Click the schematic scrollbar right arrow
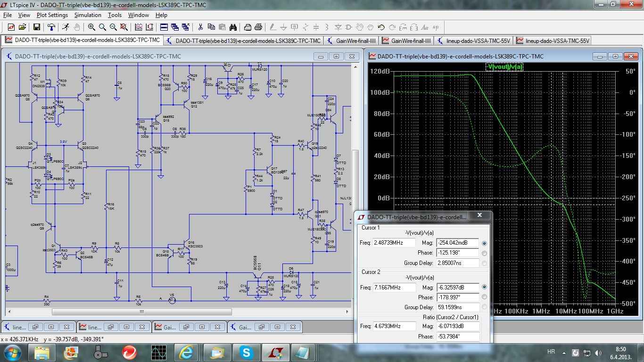The width and height of the screenshot is (644, 362). tap(348, 312)
